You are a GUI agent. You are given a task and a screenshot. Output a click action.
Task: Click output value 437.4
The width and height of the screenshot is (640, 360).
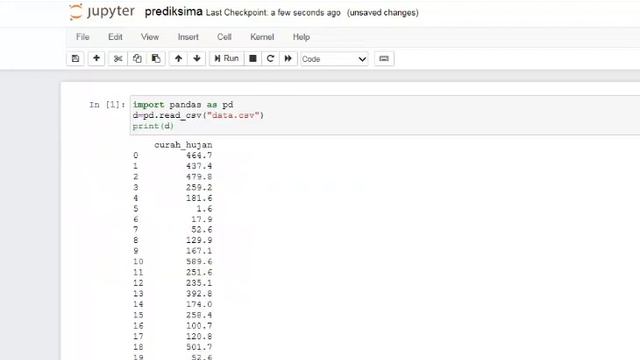(199, 166)
